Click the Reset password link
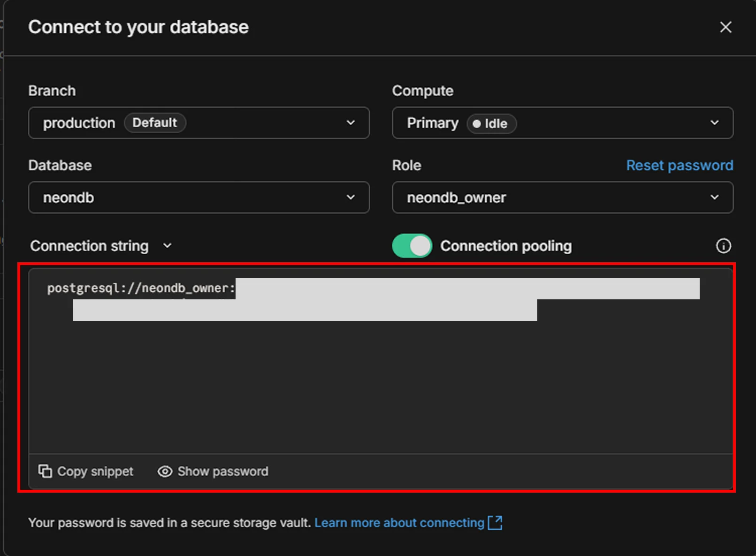 [680, 165]
